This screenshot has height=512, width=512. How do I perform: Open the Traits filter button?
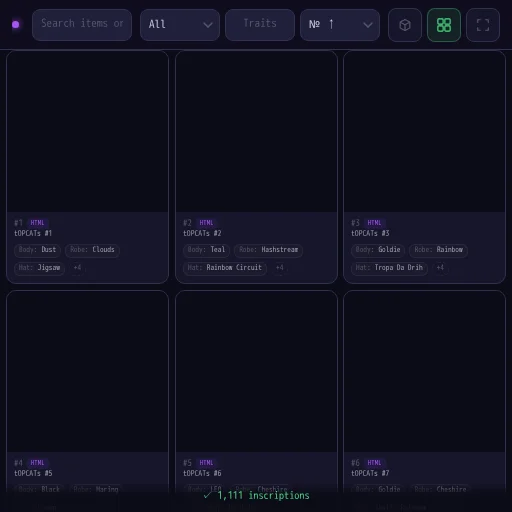pyautogui.click(x=260, y=25)
